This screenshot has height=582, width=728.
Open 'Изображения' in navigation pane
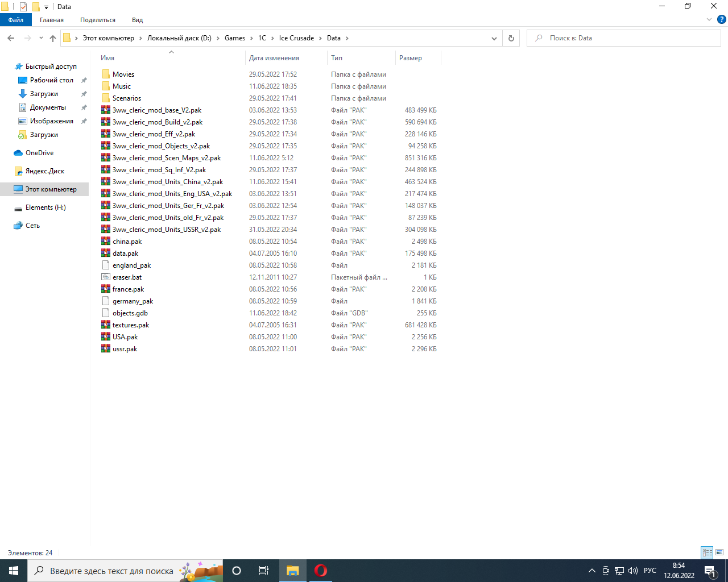point(52,121)
